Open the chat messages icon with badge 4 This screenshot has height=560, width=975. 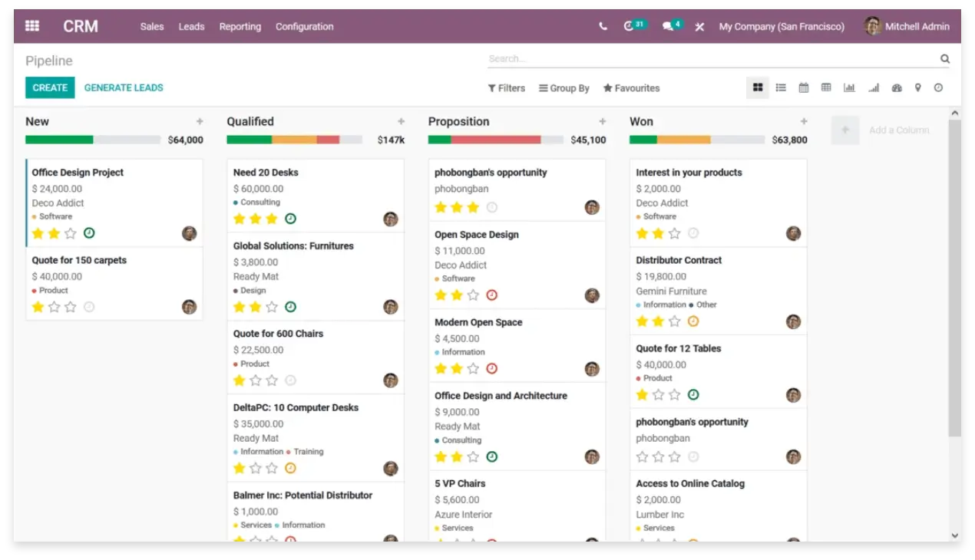[x=668, y=26]
